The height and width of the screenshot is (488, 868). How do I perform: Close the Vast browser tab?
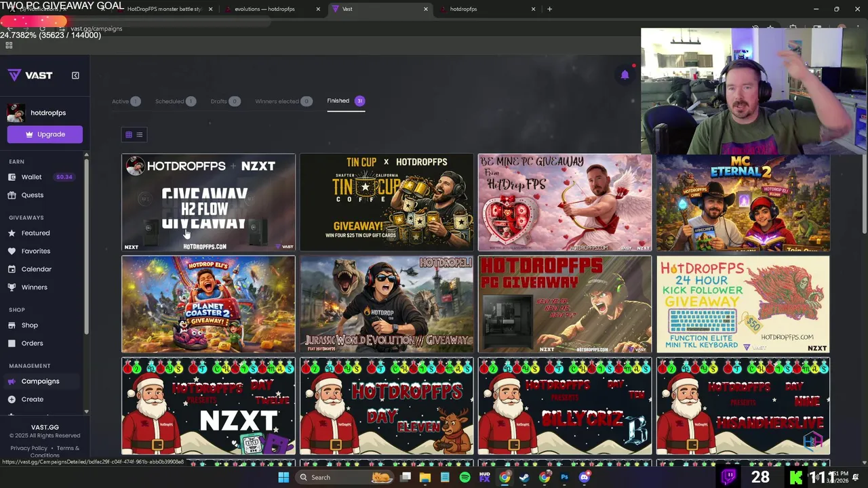click(426, 9)
